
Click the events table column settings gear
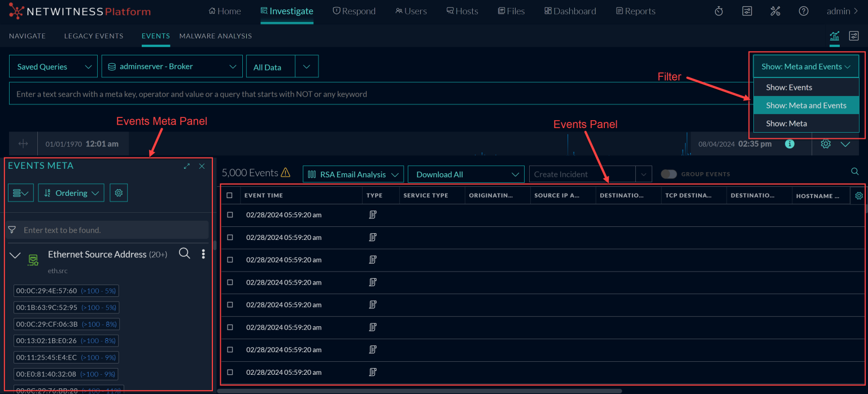[x=858, y=196]
